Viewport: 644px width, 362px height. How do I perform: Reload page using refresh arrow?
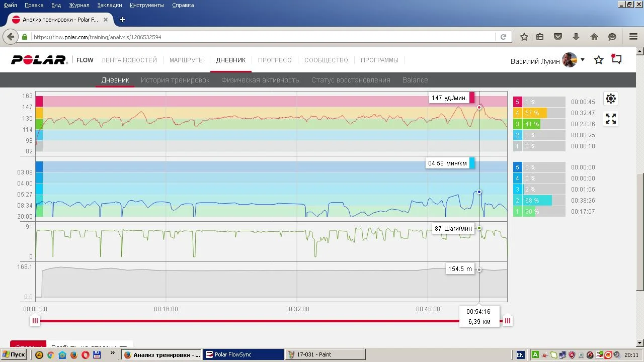coord(503,37)
